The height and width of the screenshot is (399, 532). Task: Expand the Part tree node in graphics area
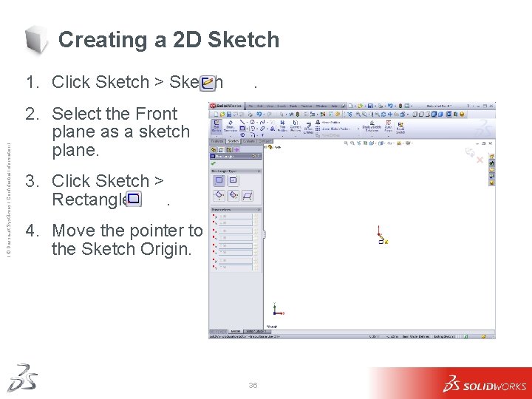tap(265, 147)
